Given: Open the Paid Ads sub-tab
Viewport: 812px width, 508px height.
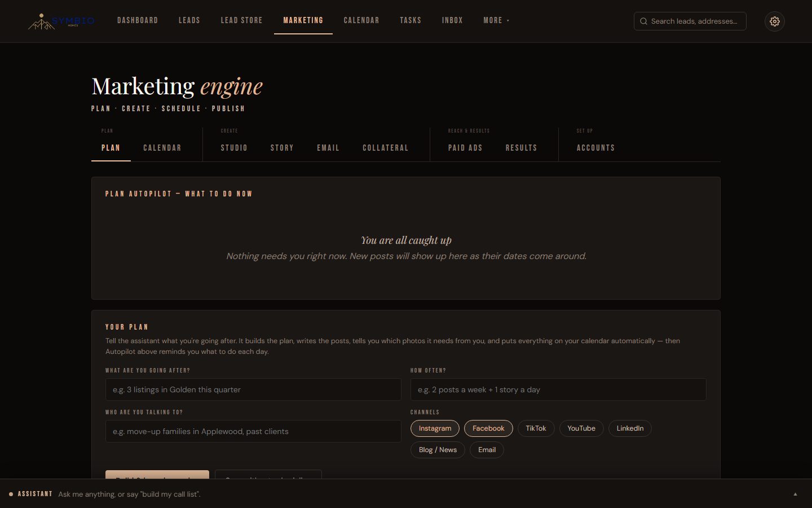Looking at the screenshot, I should click(x=465, y=148).
